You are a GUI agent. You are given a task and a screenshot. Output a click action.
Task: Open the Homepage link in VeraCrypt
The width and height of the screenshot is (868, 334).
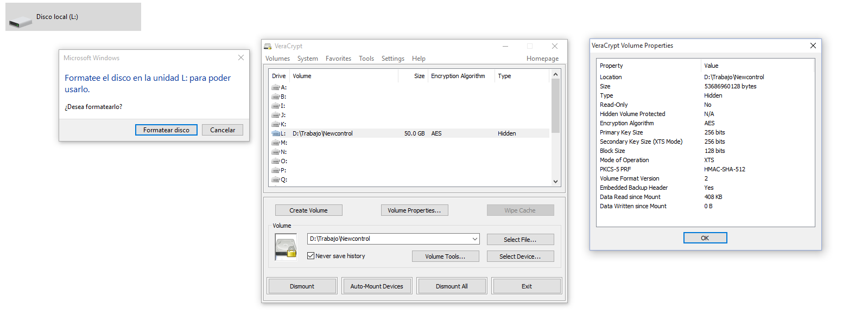[x=542, y=59]
